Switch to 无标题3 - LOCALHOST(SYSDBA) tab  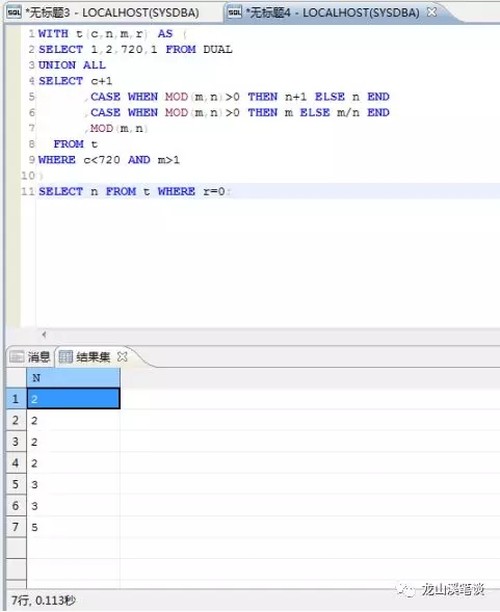[112, 12]
